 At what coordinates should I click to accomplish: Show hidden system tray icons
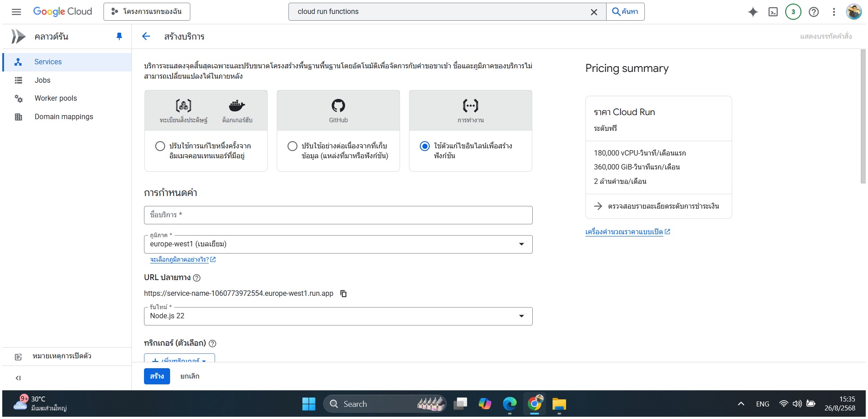coord(741,404)
